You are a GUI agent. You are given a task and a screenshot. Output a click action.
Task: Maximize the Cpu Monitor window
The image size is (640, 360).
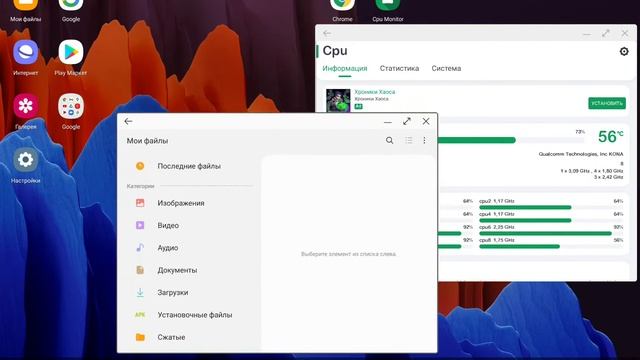tap(606, 33)
